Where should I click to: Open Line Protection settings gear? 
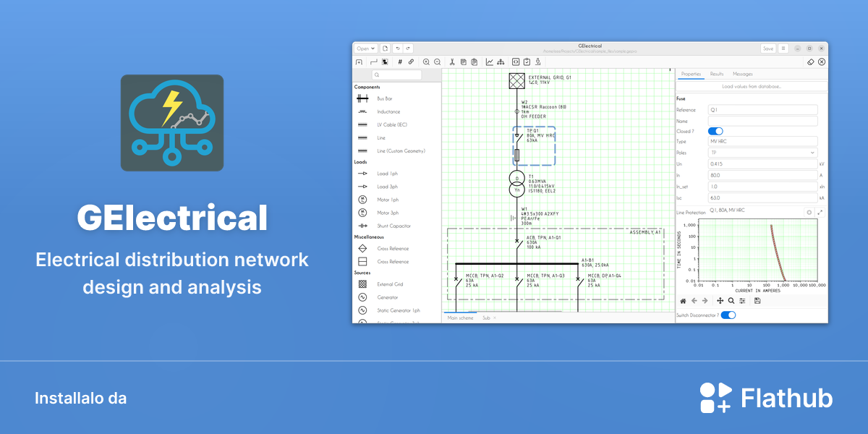(809, 212)
